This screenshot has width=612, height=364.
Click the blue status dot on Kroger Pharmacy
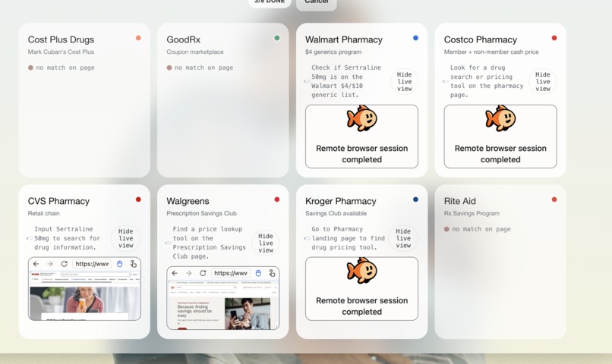point(415,199)
